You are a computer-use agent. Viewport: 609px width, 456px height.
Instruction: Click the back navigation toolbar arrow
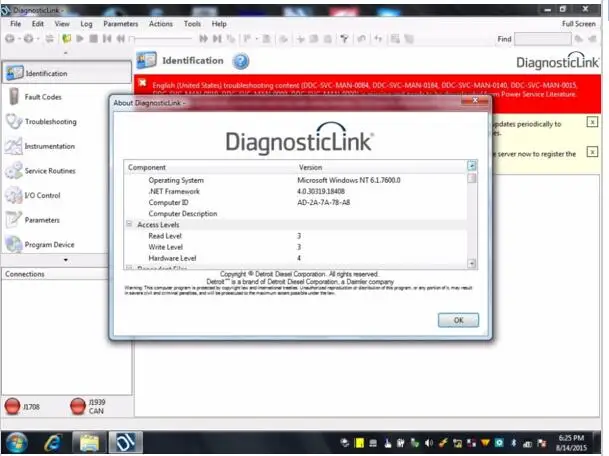tap(10, 38)
